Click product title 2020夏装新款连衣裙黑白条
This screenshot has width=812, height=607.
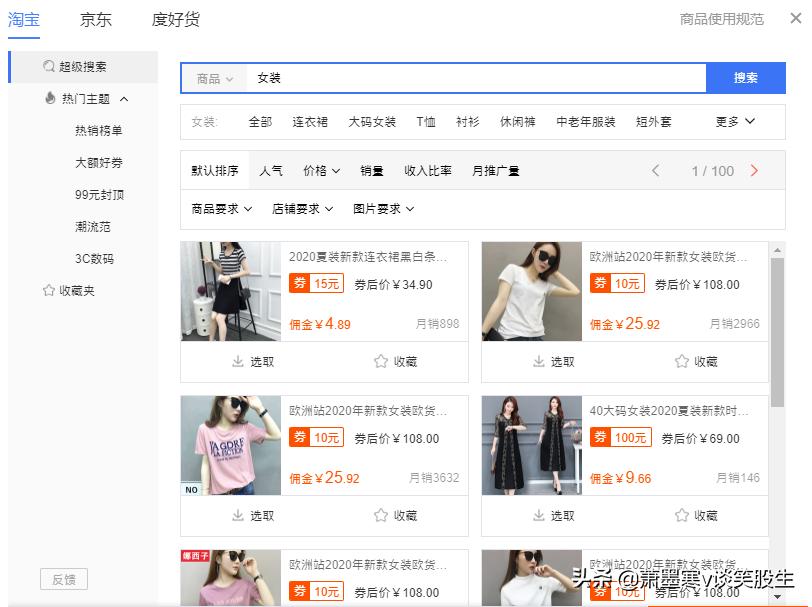point(368,257)
